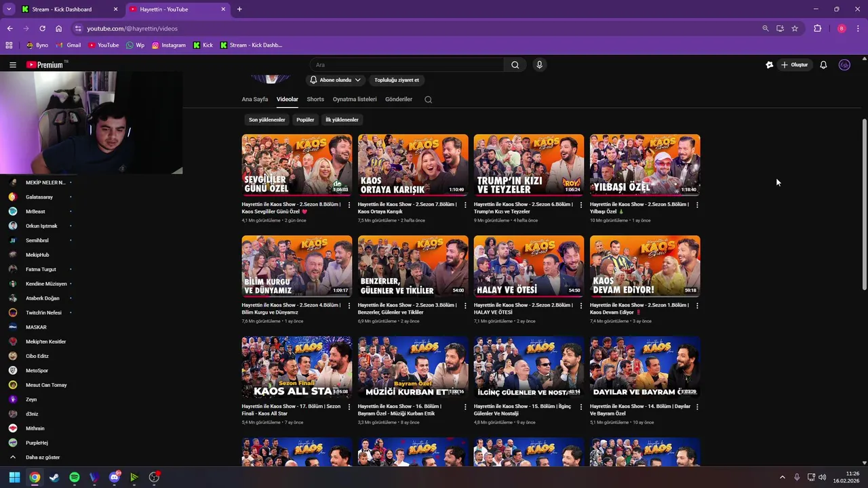Open options for 2.Sezon 4.Bölüm video
This screenshot has width=868, height=488.
tap(349, 306)
